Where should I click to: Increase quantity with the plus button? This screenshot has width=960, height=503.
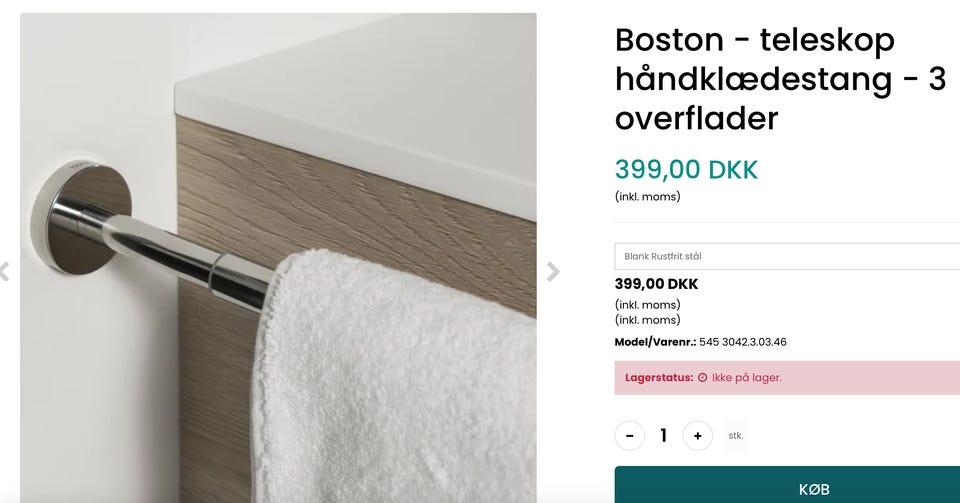(697, 436)
